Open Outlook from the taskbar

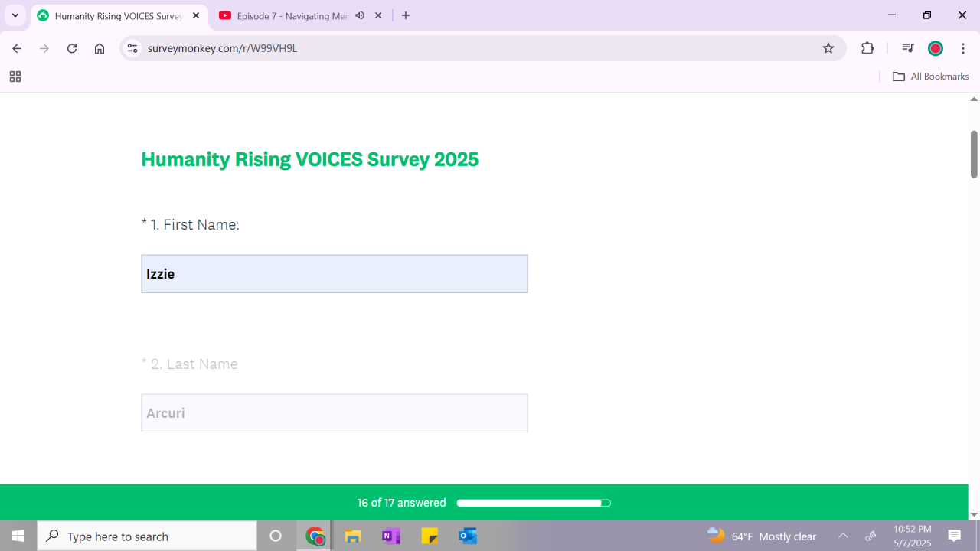[468, 536]
